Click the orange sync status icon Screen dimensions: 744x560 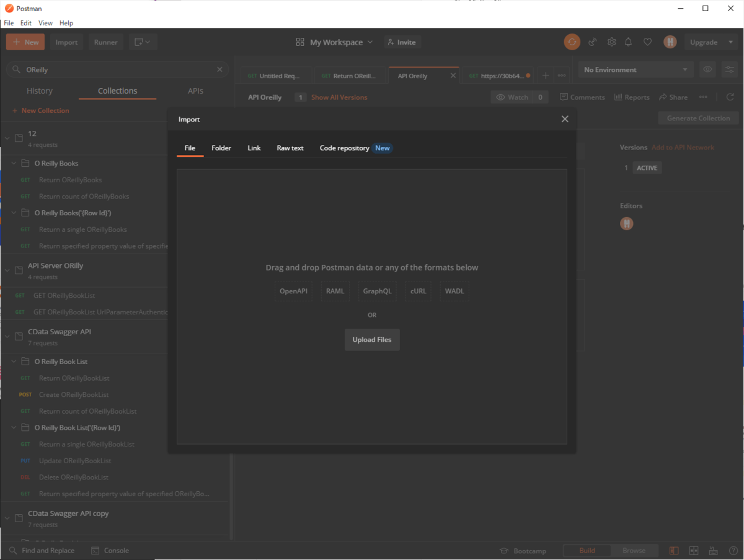[572, 42]
